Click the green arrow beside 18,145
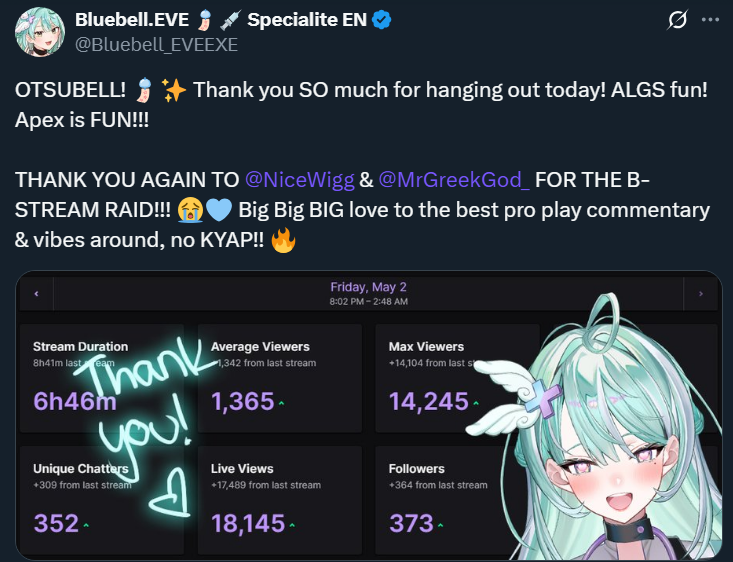Viewport: 733px width, 562px height. 292,525
